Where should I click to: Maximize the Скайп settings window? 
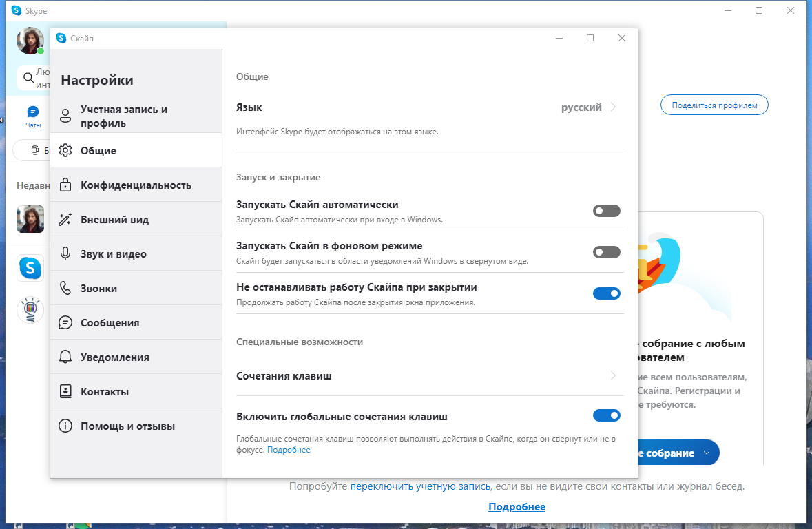tap(590, 38)
